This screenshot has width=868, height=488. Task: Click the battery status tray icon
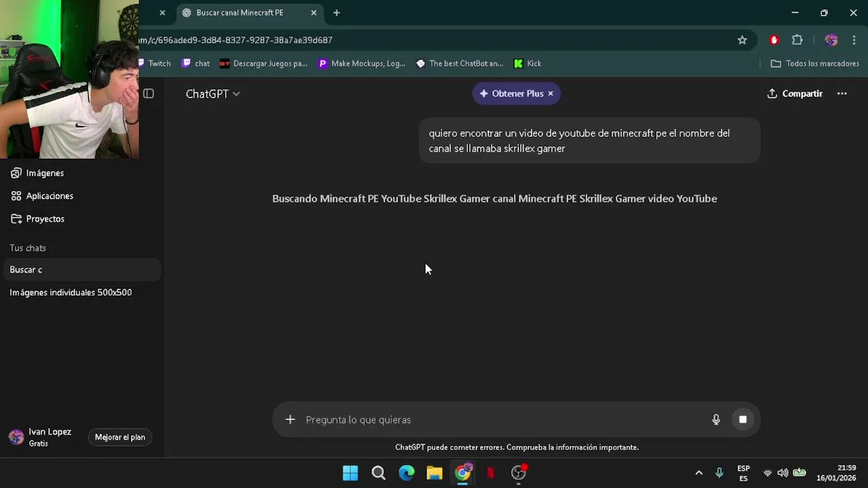[x=800, y=473]
